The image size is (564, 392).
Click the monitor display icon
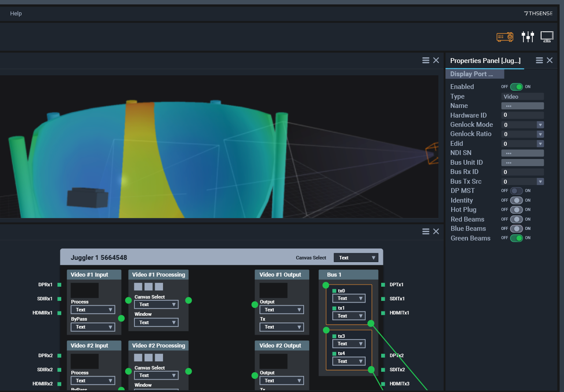(547, 37)
